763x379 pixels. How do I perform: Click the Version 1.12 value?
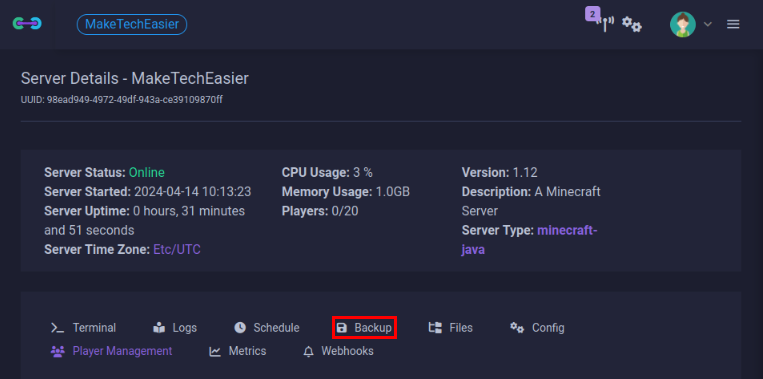tap(525, 173)
